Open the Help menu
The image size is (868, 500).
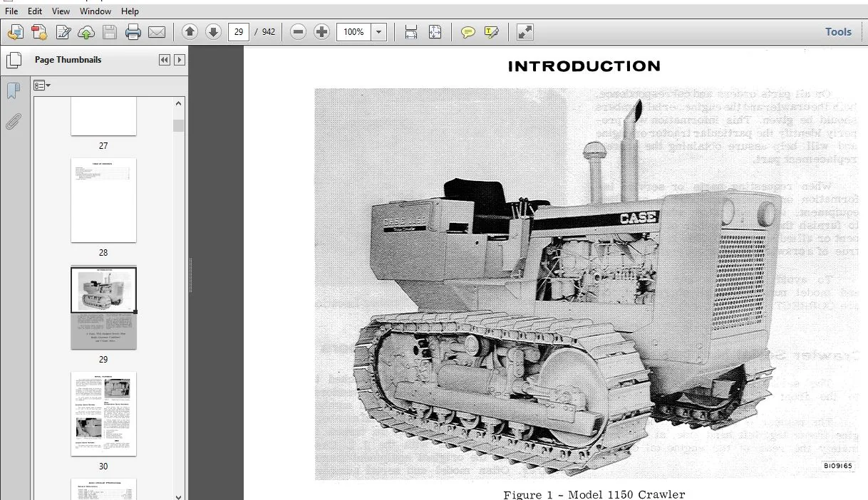click(x=130, y=11)
